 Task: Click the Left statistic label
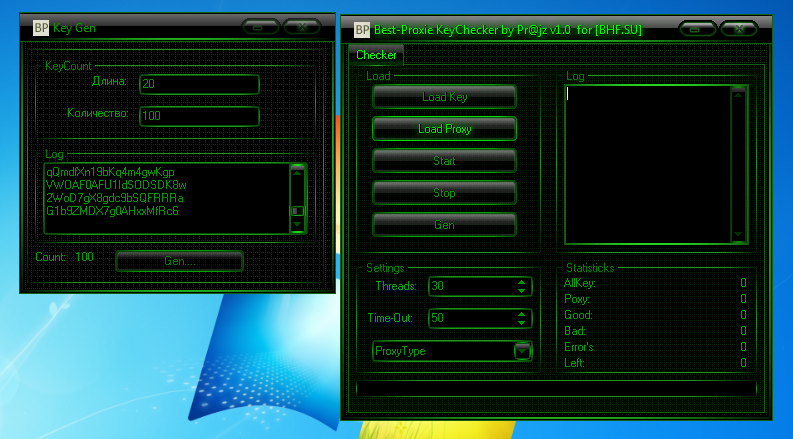click(574, 363)
